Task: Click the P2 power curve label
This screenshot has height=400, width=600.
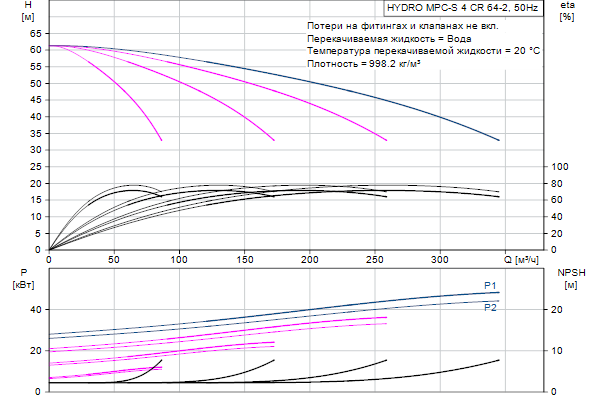Action: coord(490,308)
